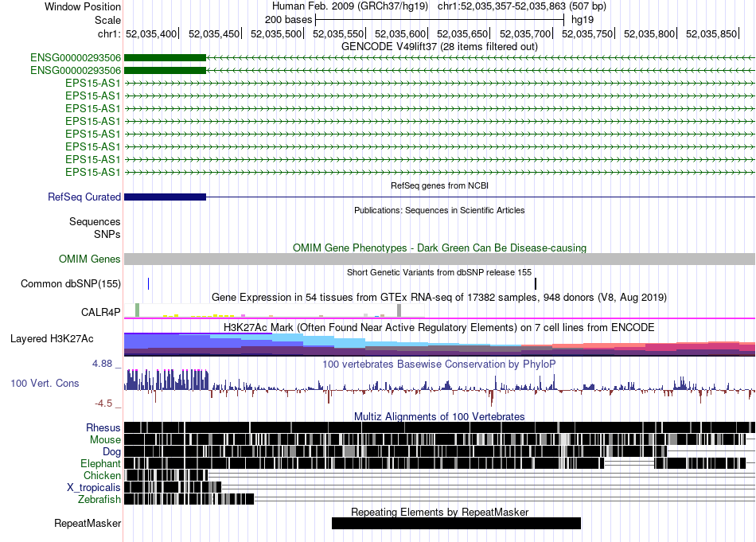Click the Elephant species label

[100, 463]
